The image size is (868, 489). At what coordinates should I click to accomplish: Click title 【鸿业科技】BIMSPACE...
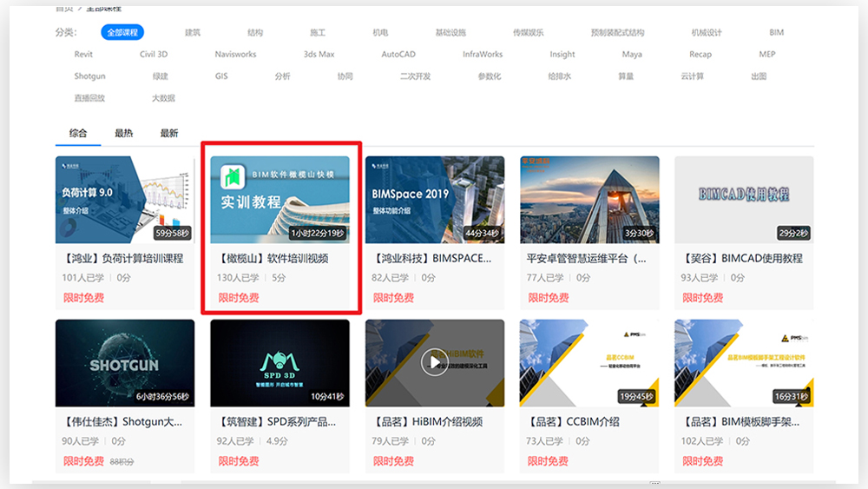[431, 259]
